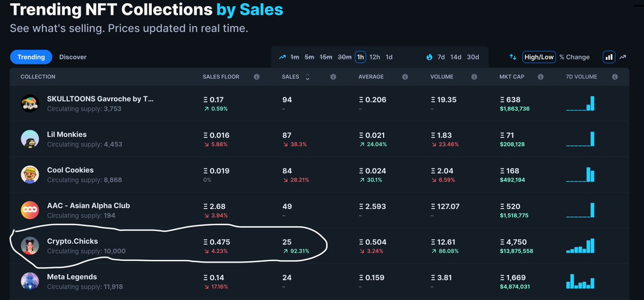Click Meta Legends market cap $4,874,031

516,287
